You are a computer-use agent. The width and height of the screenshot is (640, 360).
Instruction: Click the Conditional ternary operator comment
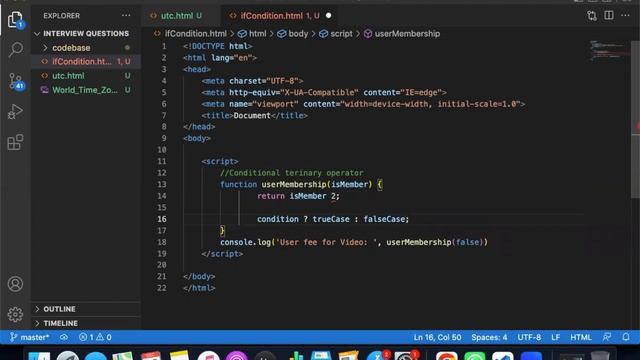(x=291, y=173)
